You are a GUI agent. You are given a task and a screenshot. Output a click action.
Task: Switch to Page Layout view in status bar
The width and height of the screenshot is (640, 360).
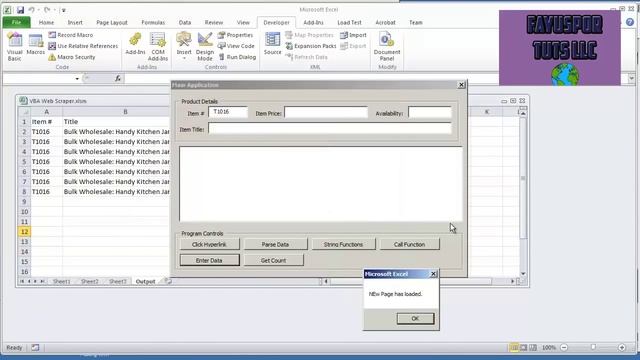click(524, 347)
